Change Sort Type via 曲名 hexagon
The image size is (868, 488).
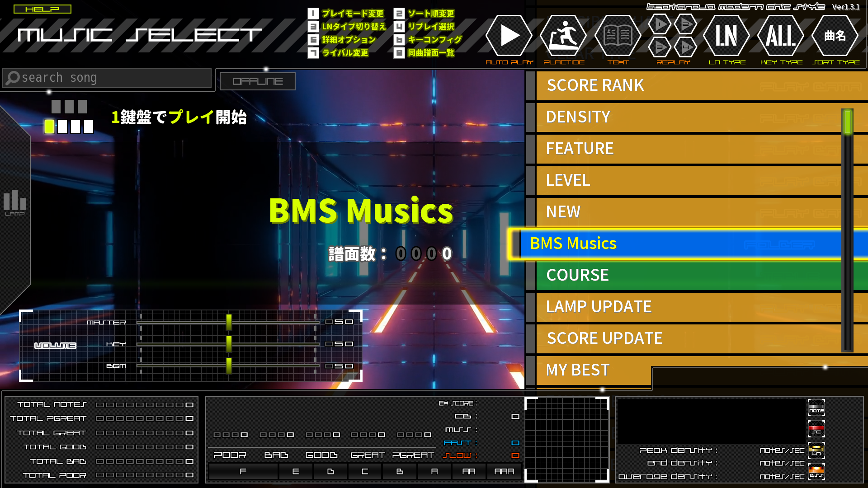(x=835, y=36)
